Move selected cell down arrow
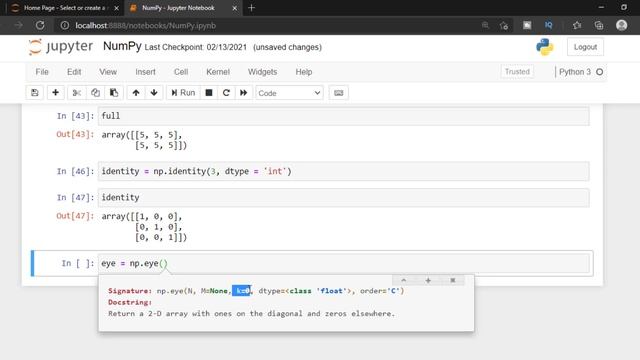Screen dimensions: 640x360 point(154,93)
